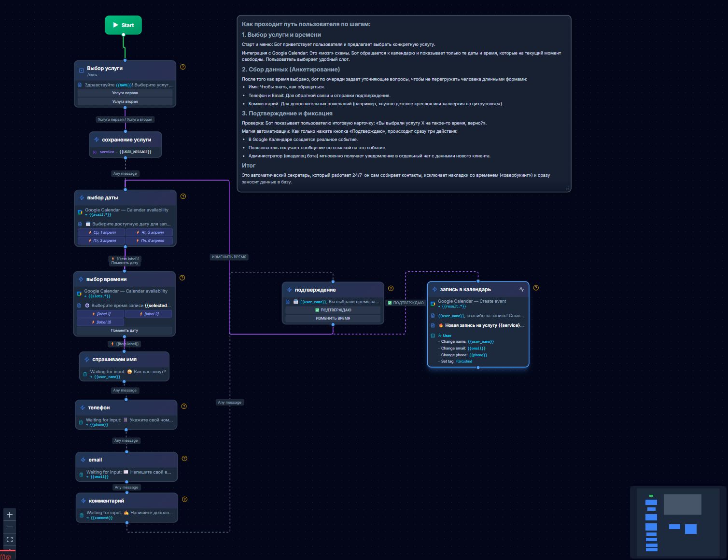The height and width of the screenshot is (560, 728).
Task: Click help icon beside запись в календарь node
Action: (x=536, y=288)
